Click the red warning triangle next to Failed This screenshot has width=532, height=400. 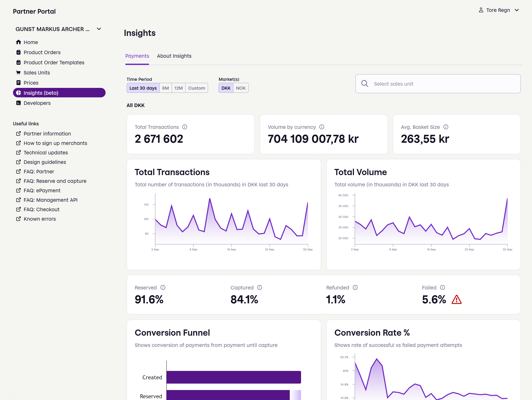tap(456, 300)
